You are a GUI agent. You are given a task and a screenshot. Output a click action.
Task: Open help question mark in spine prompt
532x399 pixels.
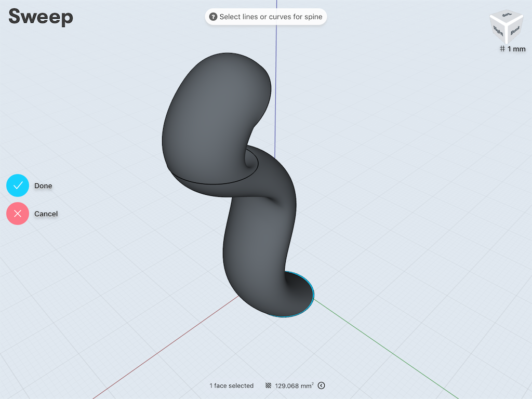(213, 17)
